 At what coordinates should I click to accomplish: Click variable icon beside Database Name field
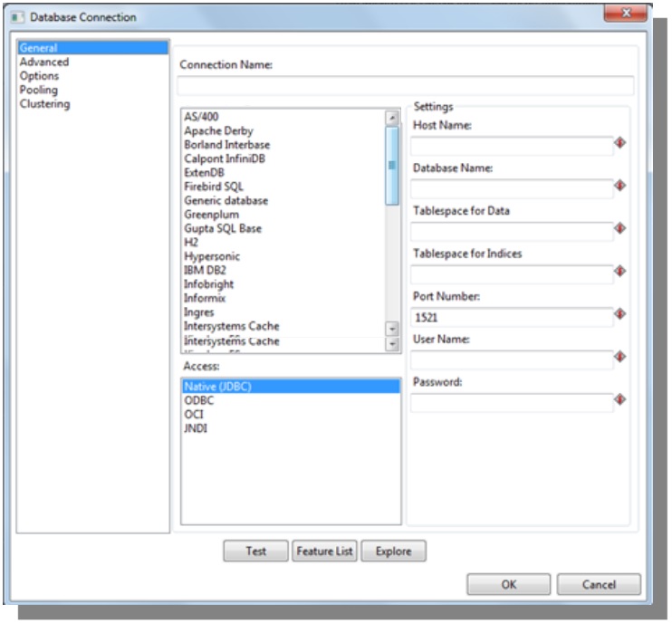(620, 186)
